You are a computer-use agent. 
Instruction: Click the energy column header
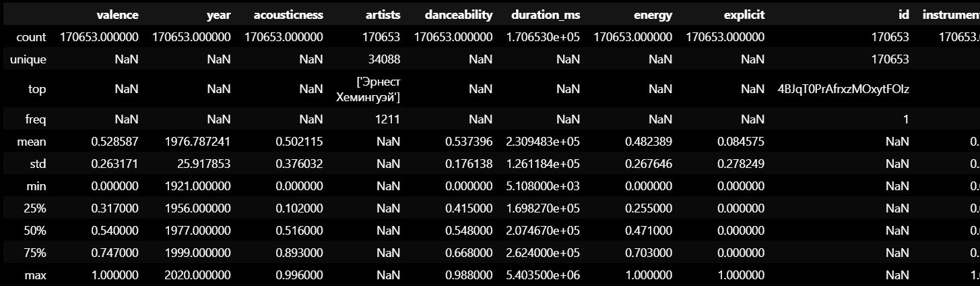[x=653, y=14]
